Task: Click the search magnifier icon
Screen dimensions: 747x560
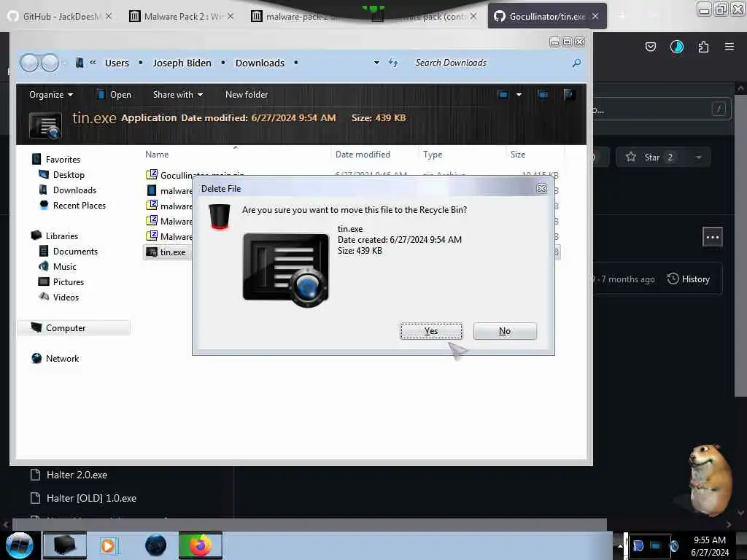Action: pyautogui.click(x=576, y=63)
